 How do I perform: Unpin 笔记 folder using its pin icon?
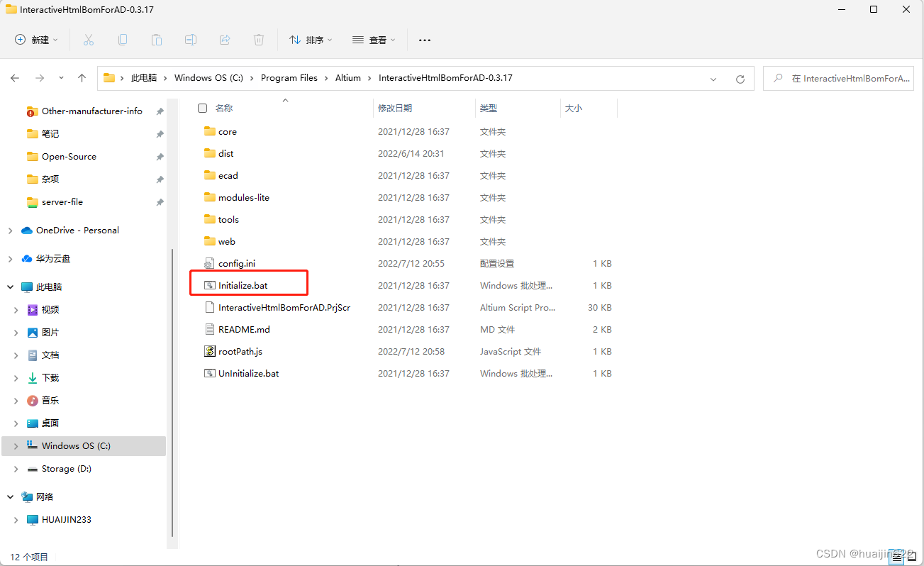click(x=160, y=134)
